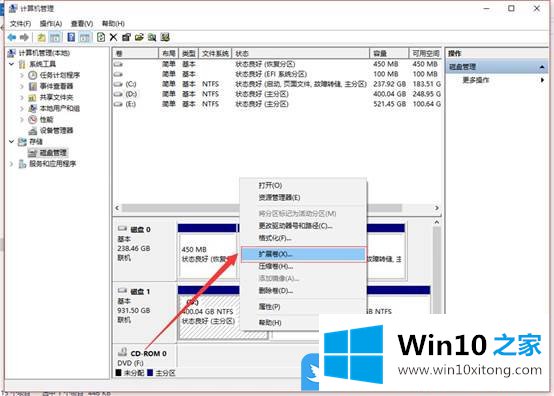This screenshot has height=396, width=554.
Task: Click the 性能 icon in tree
Action: point(33,119)
